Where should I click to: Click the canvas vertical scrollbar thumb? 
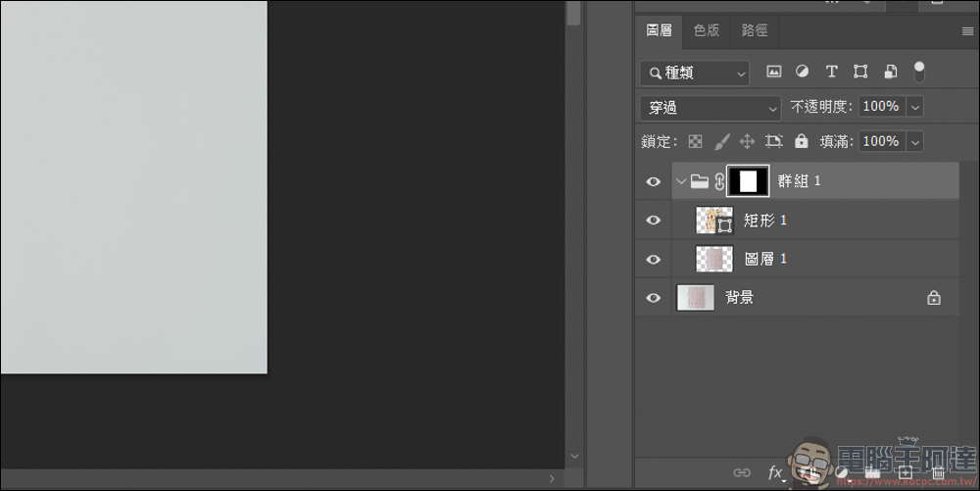coord(573,13)
